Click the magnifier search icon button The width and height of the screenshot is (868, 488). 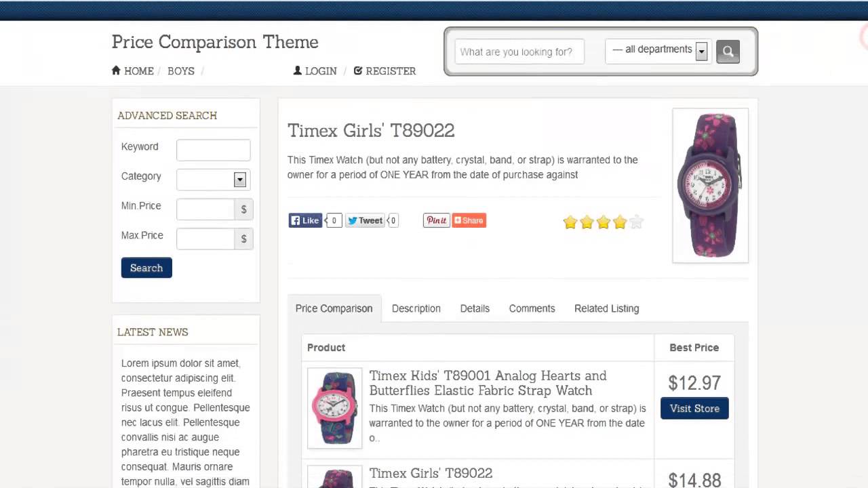click(728, 52)
